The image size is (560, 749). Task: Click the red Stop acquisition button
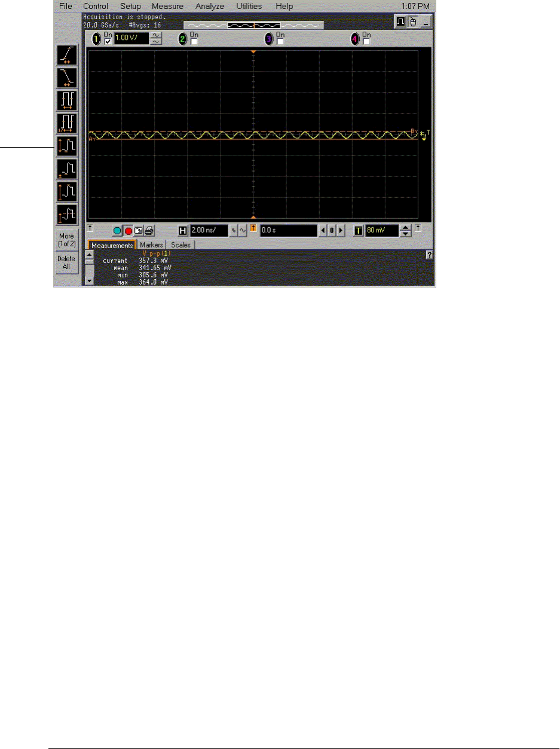coord(127,231)
